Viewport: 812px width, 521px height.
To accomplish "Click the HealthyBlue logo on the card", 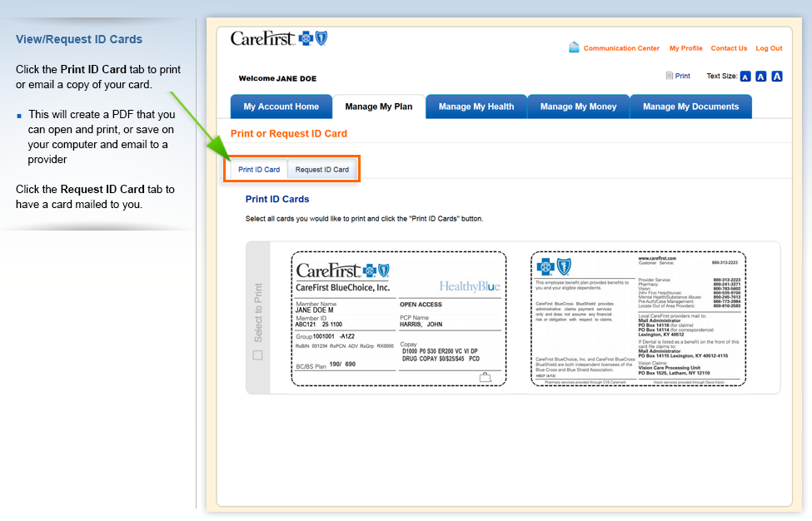I will (470, 286).
